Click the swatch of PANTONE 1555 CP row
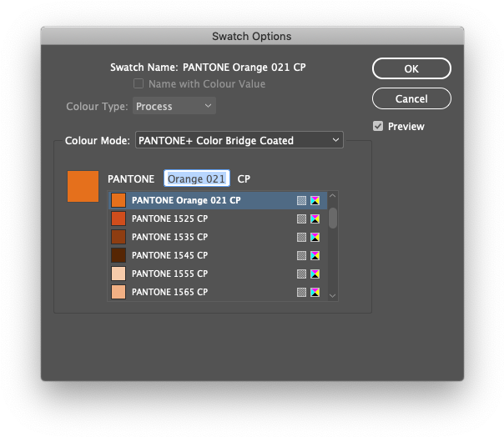504x437 pixels. pos(118,274)
